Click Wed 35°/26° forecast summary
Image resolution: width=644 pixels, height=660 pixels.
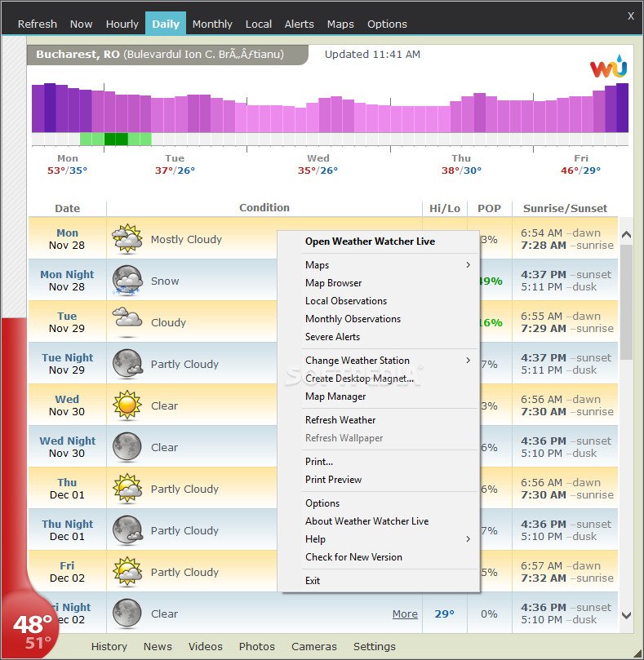coord(318,164)
